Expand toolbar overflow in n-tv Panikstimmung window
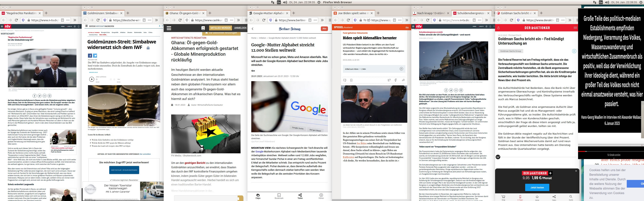 click(75, 20)
